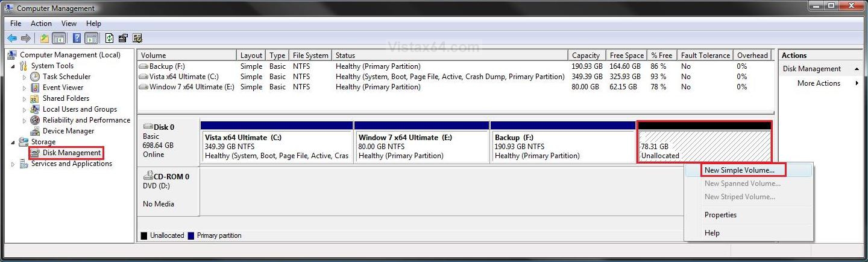Click the Disk 0 drive icon

[148, 127]
